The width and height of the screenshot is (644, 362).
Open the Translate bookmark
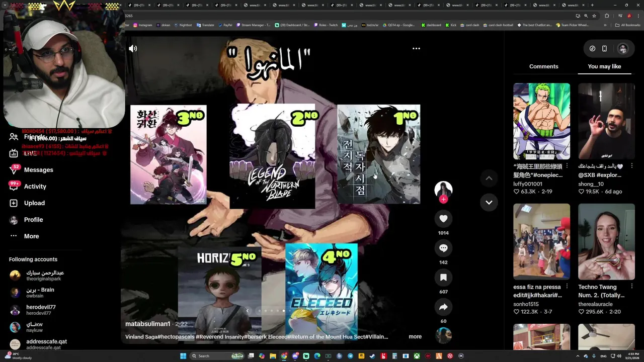[x=205, y=25]
